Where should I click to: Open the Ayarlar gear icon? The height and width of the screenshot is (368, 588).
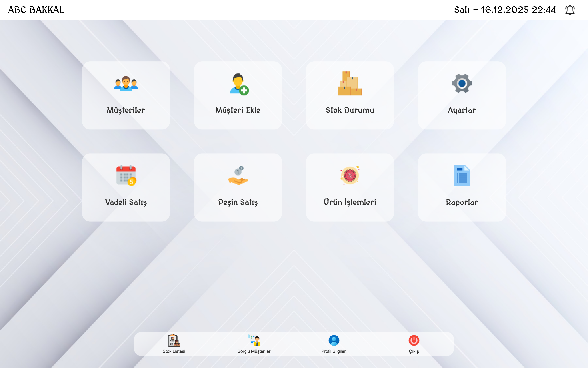[462, 83]
